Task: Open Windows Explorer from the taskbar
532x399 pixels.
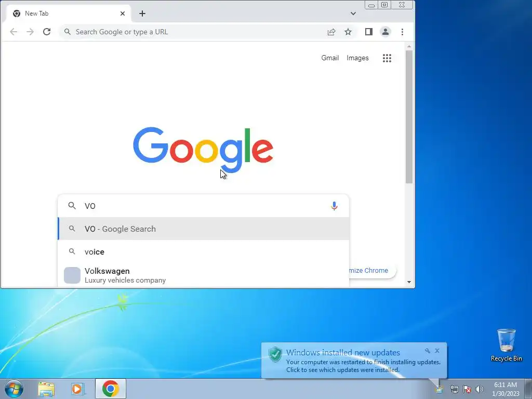Action: (46, 389)
